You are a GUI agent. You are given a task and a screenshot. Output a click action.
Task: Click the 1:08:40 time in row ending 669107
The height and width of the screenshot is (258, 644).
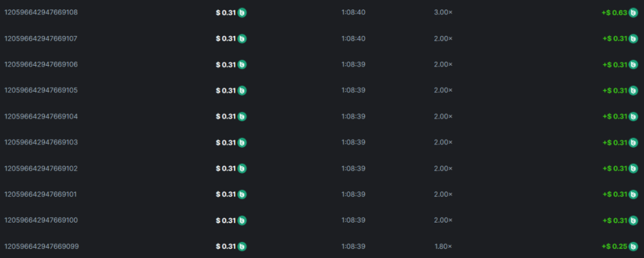(354, 39)
